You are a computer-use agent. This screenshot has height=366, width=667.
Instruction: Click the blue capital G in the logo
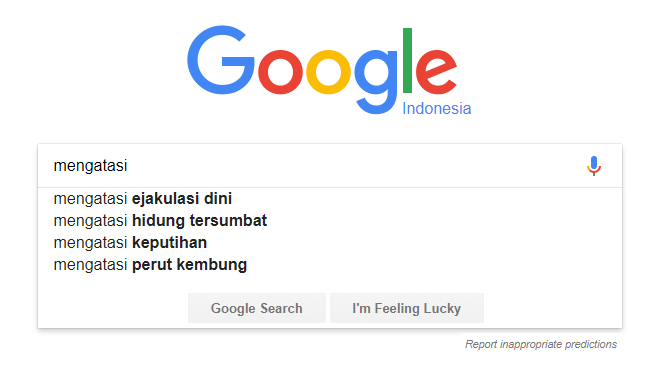coord(221,60)
